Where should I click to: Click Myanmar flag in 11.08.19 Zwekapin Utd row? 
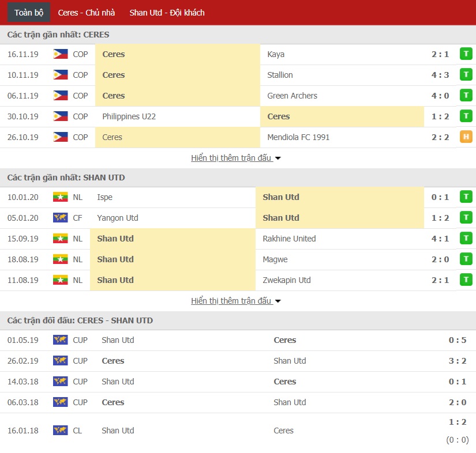pos(61,280)
